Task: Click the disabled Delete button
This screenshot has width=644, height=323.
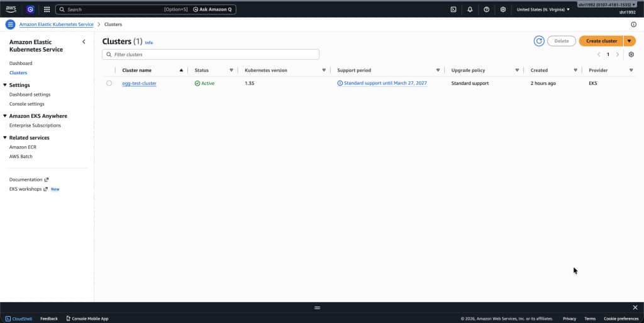Action: tap(562, 41)
